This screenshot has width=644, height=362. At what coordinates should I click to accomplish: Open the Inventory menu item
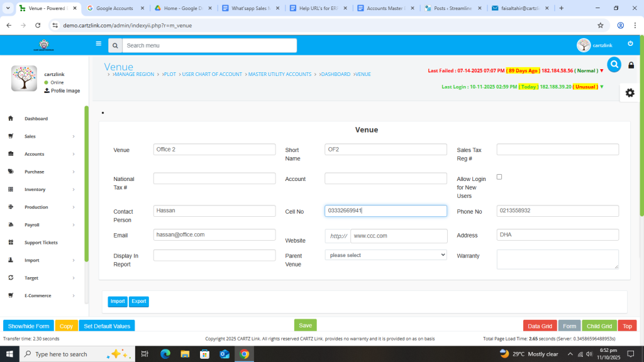click(35, 189)
